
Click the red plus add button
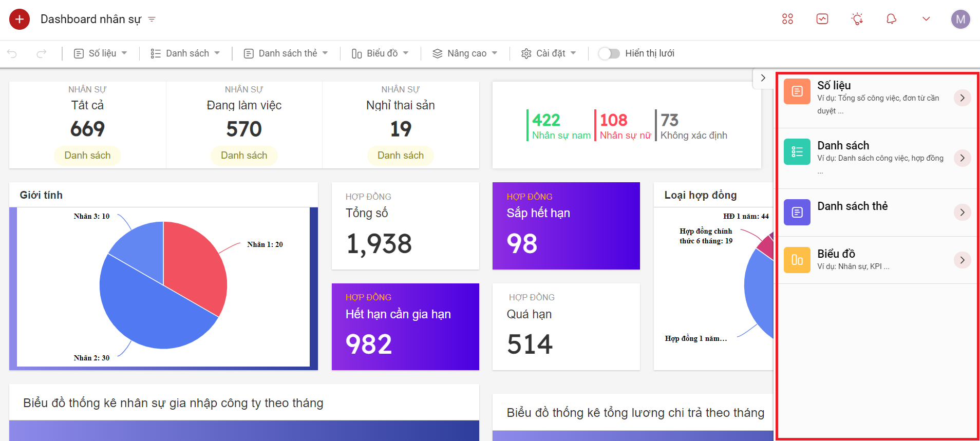(x=20, y=20)
